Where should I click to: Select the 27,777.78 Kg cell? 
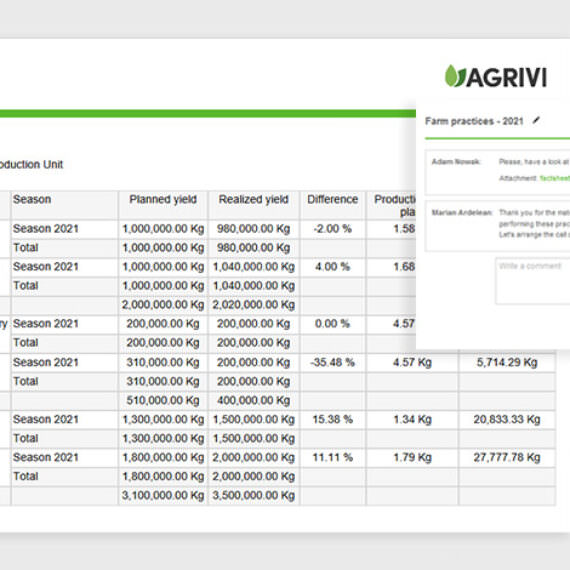coord(507,457)
